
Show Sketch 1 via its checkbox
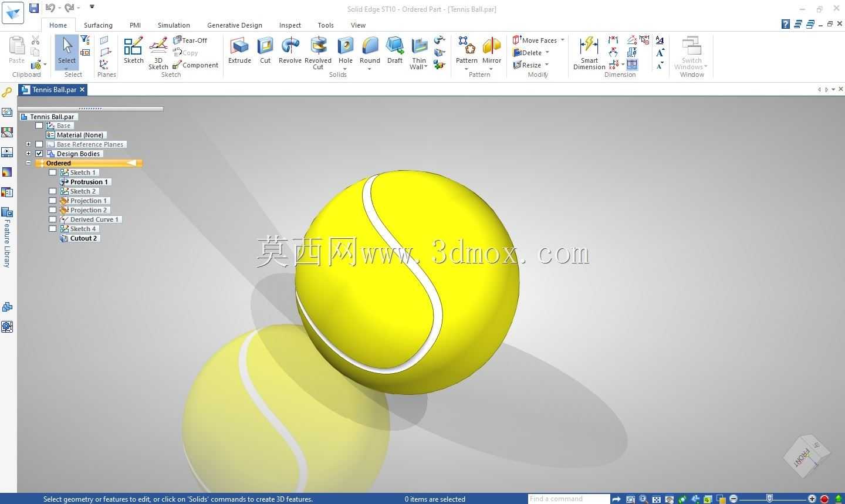53,172
